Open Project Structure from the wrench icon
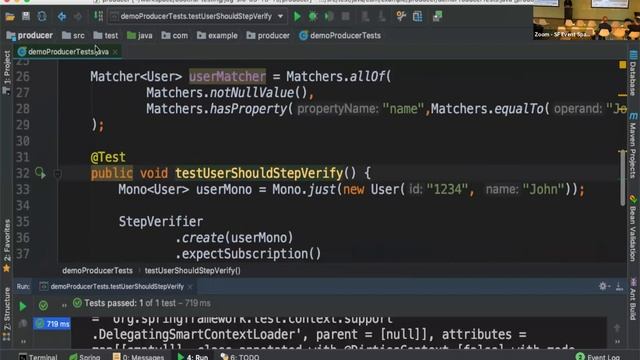This screenshot has height=360, width=640. [401, 16]
